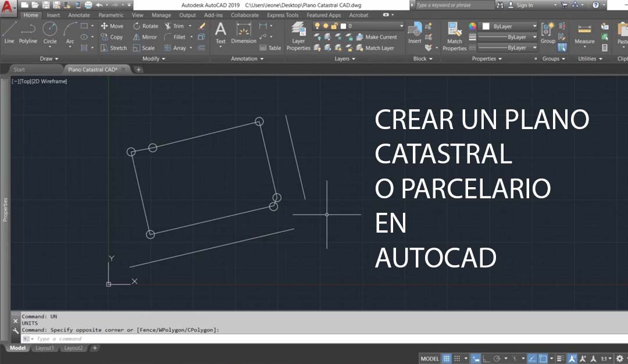Toggle object snap tracking in status bar
Viewport: 628px width, 364px height.
532,358
